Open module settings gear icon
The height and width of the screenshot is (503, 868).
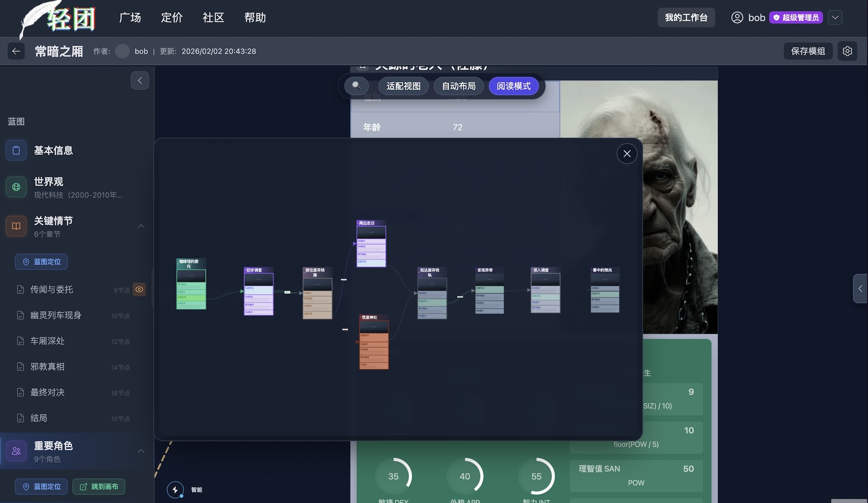pos(847,51)
